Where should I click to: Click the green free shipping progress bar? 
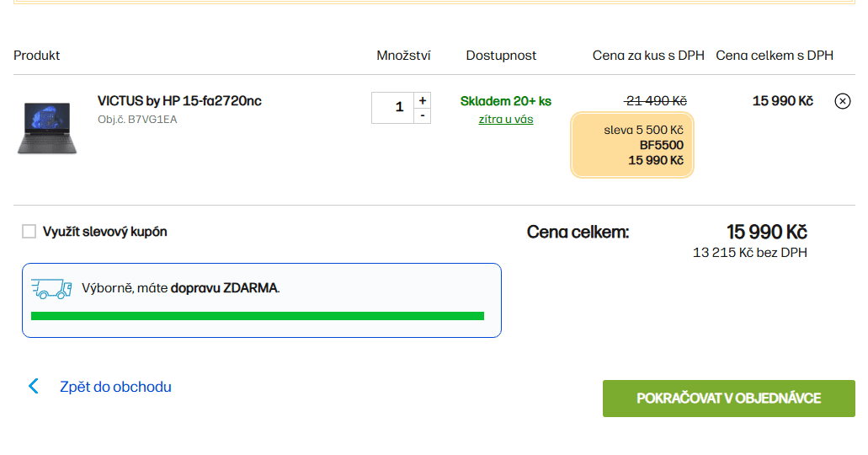click(x=257, y=316)
